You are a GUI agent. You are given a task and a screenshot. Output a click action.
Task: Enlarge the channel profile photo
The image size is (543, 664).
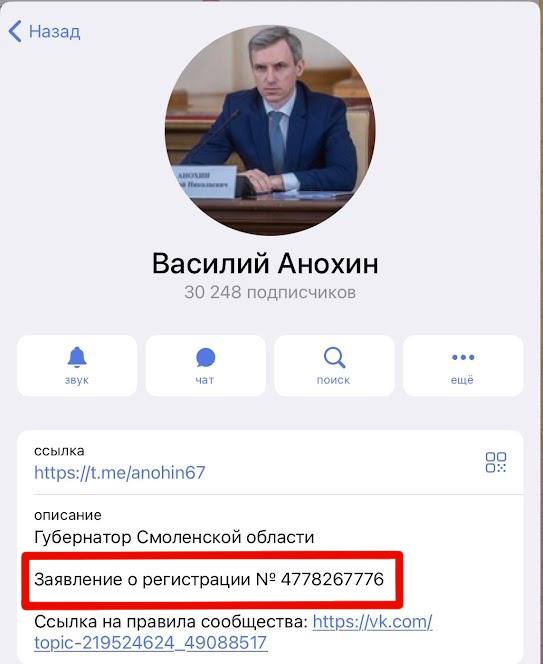(x=270, y=130)
